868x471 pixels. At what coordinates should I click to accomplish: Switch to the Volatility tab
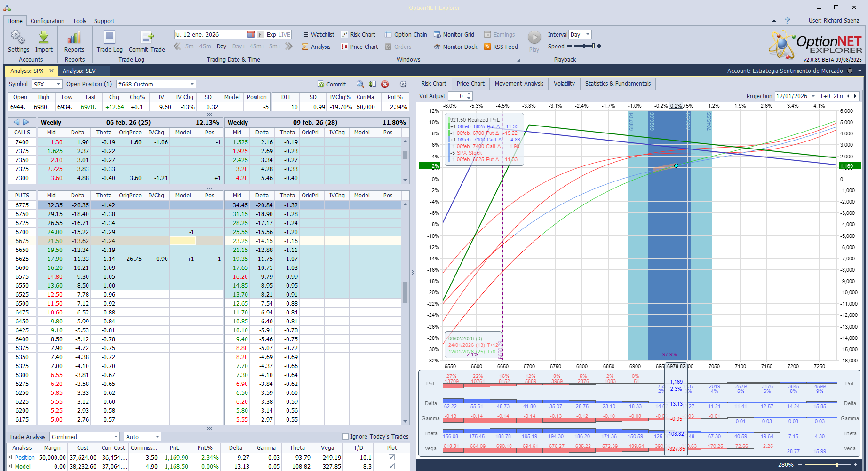564,84
